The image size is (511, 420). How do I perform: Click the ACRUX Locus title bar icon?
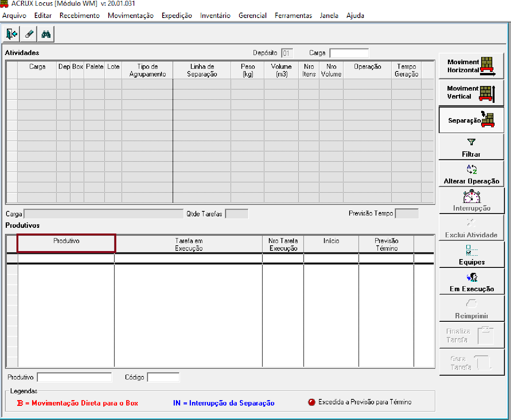[x=4, y=4]
